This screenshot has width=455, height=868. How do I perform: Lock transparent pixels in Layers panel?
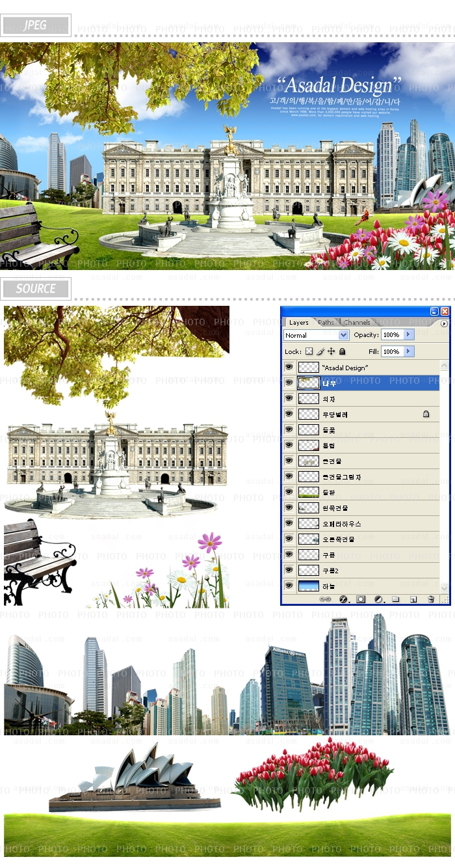click(309, 351)
